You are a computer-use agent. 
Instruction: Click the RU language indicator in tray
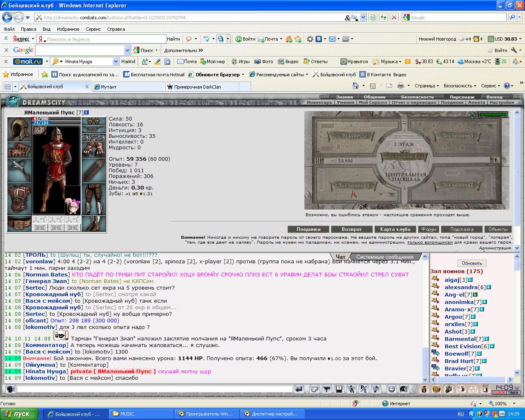(x=461, y=414)
